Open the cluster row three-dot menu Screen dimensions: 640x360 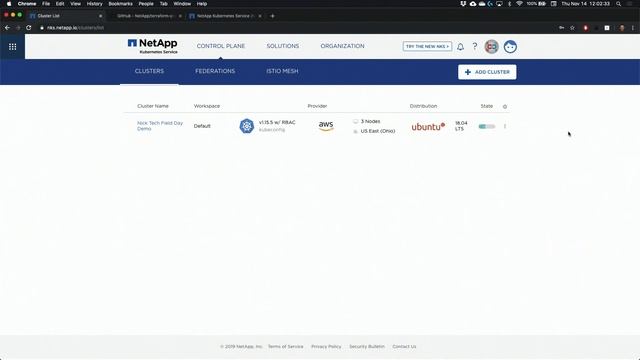click(505, 127)
